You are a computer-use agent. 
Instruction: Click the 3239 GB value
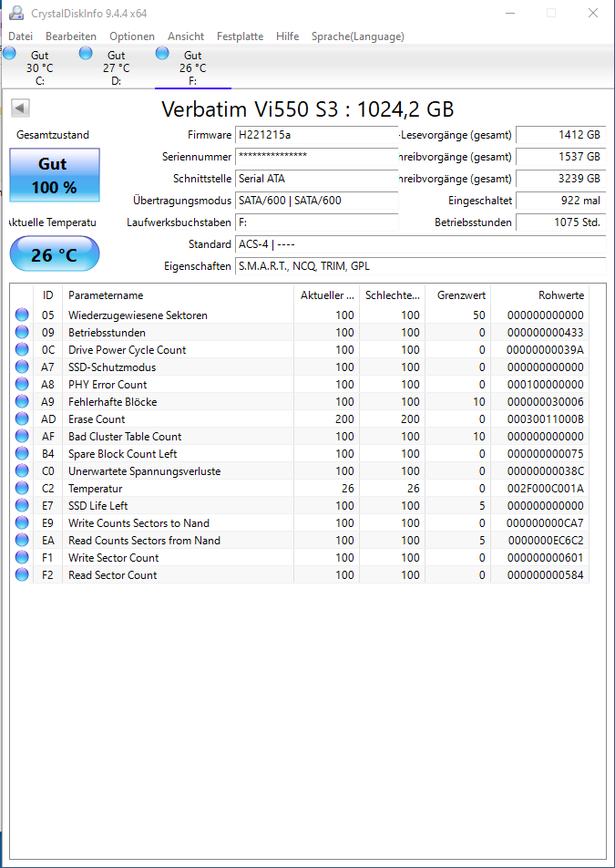(561, 179)
